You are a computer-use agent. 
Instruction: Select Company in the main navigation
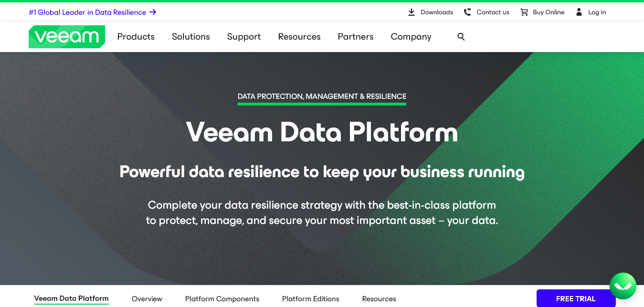[x=411, y=36]
